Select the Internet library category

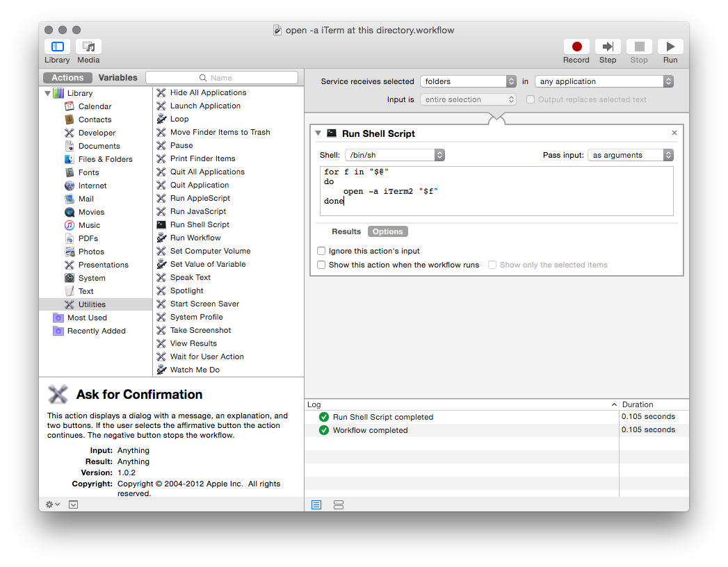(92, 186)
